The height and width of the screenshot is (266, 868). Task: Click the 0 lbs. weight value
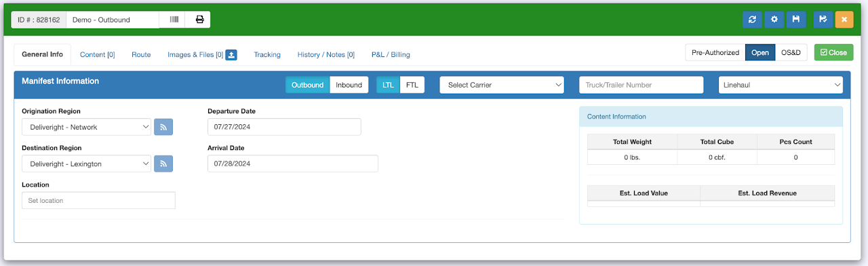pos(632,157)
